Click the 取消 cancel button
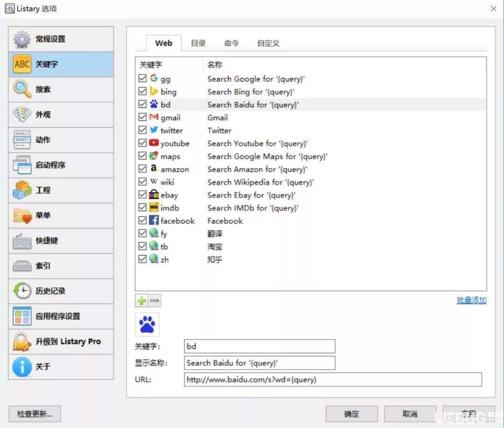 click(x=410, y=414)
